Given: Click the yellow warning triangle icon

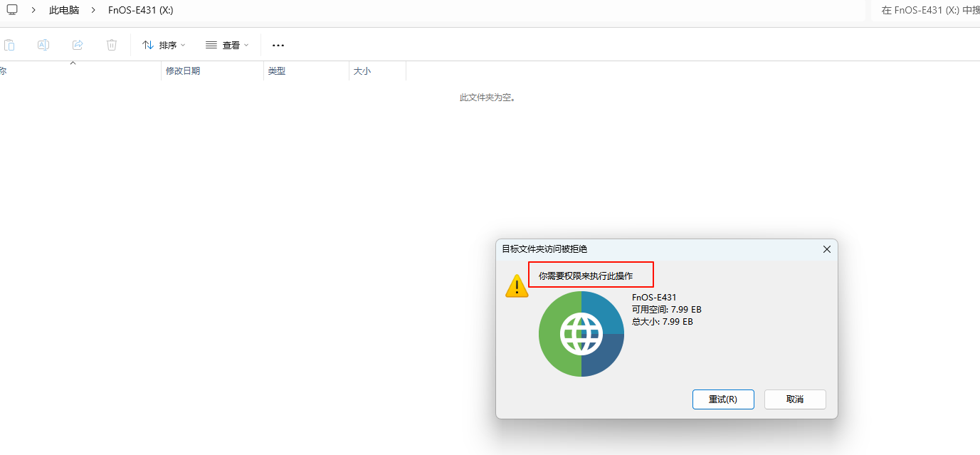Looking at the screenshot, I should (x=517, y=286).
